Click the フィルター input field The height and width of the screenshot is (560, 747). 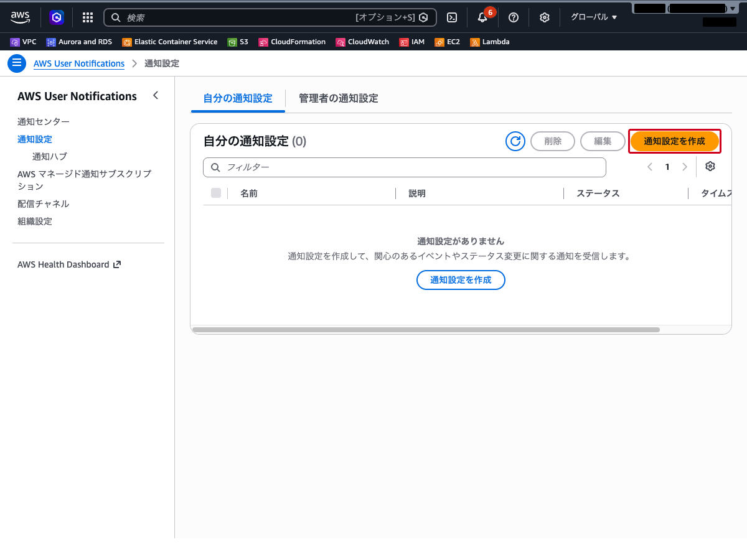click(405, 167)
